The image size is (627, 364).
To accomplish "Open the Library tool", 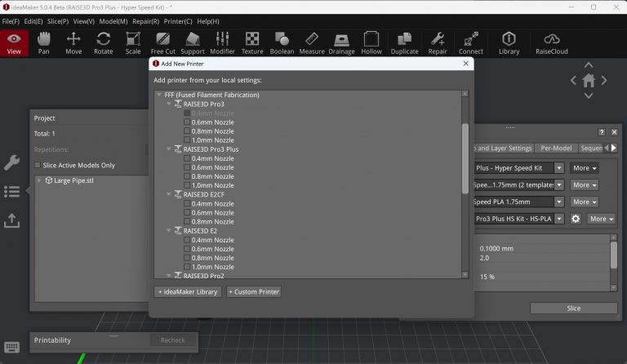I will coord(509,43).
